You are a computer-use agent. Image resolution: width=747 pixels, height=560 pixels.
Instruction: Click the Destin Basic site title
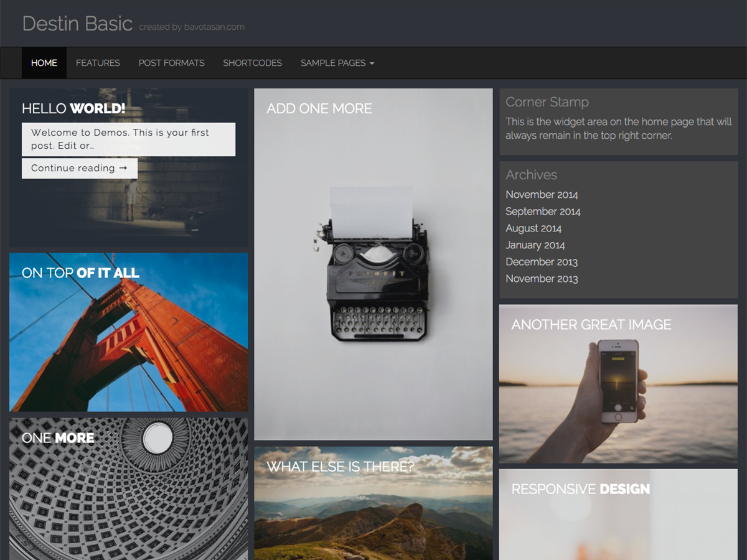point(77,24)
